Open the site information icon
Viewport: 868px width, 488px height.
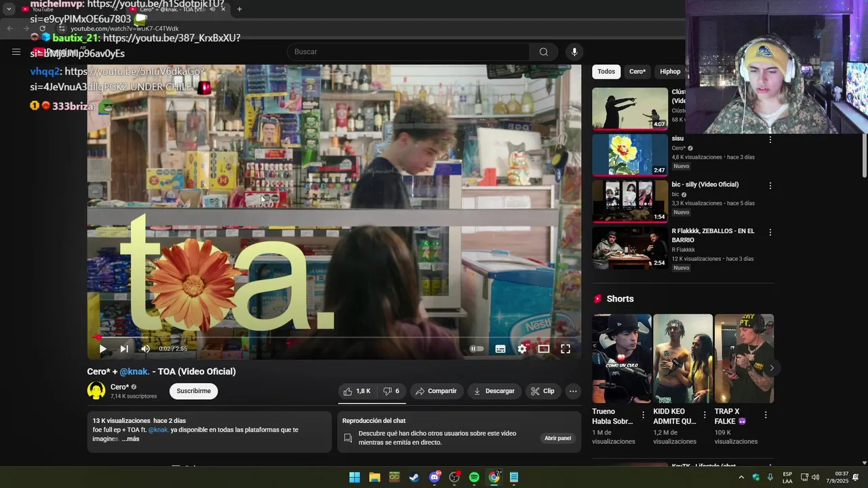click(62, 28)
